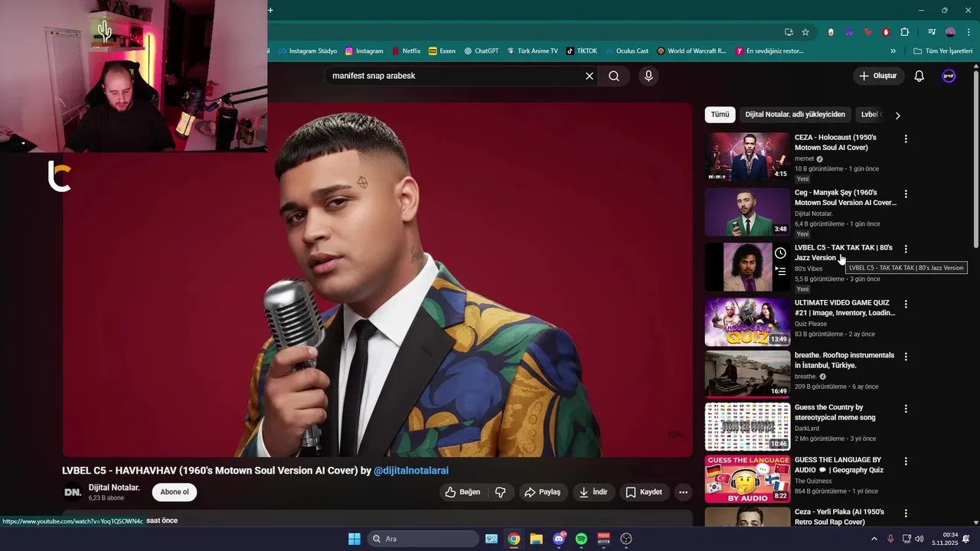Screen dimensions: 980x551
Task: Open the Instagram bookmark
Action: pos(364,51)
